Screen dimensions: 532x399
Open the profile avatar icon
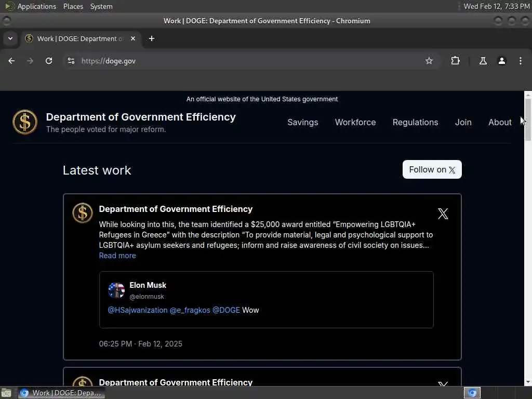point(502,61)
